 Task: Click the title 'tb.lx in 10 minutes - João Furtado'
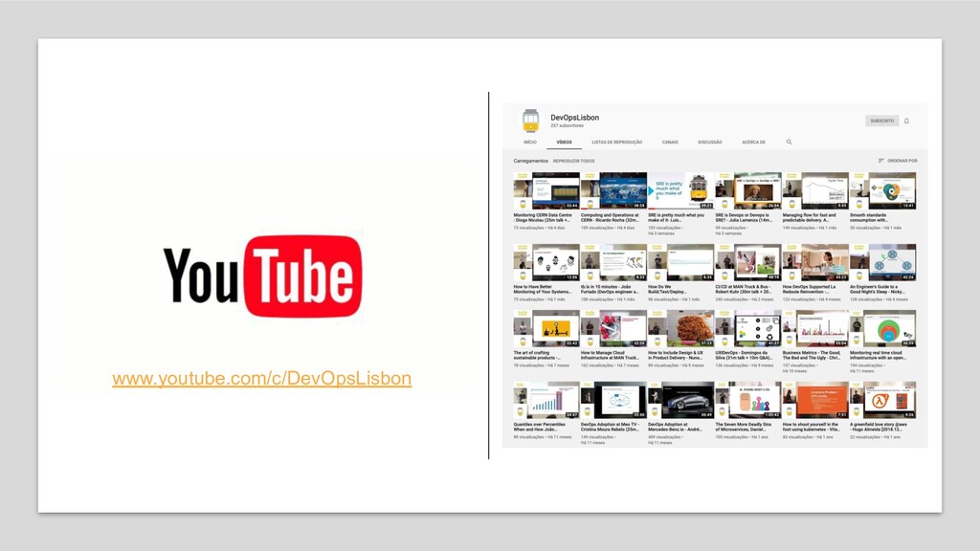610,289
